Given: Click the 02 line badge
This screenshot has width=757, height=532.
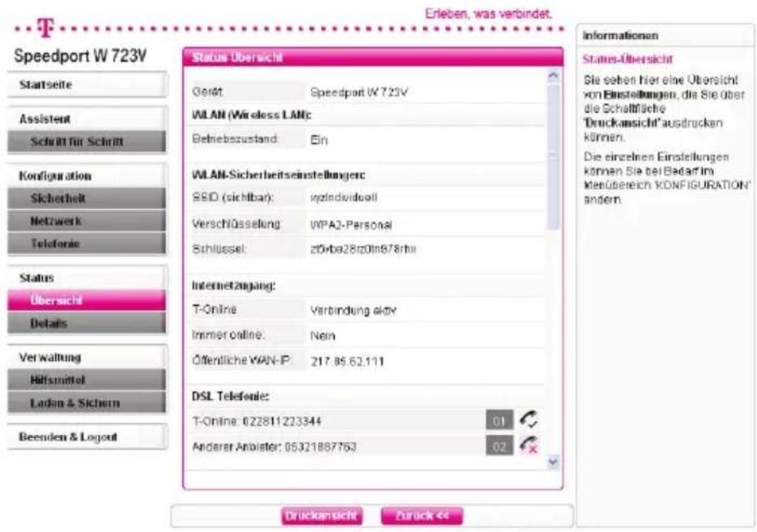Looking at the screenshot, I should 500,446.
